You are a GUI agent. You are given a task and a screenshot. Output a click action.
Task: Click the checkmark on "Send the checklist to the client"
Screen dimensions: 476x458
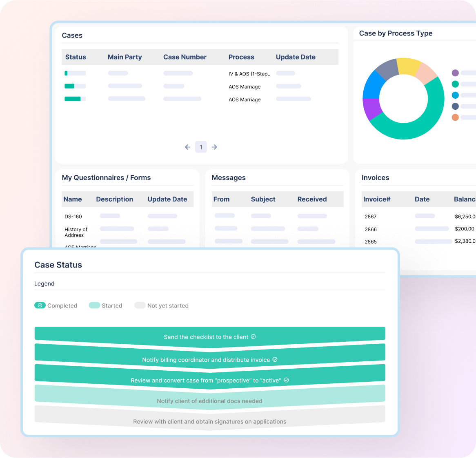[254, 337]
